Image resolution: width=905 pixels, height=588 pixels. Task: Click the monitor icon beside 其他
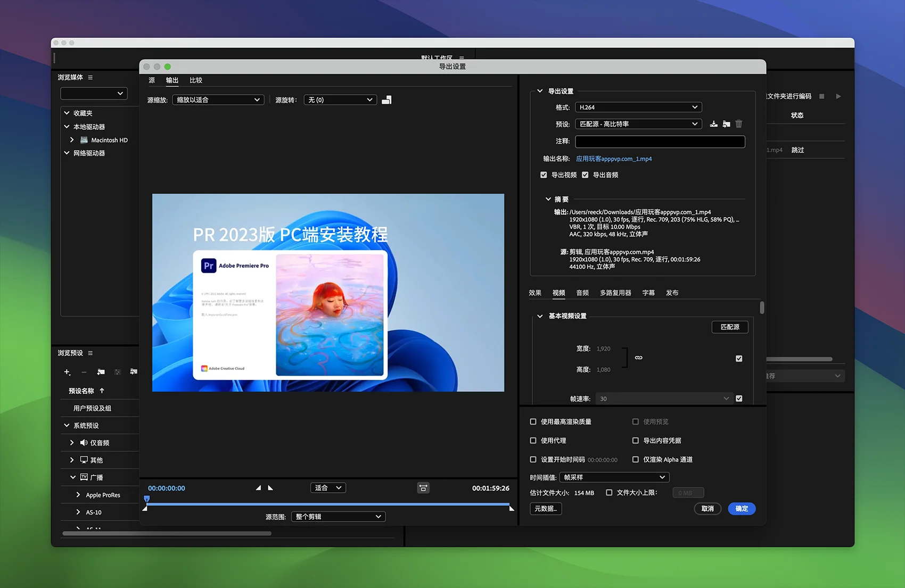click(84, 460)
